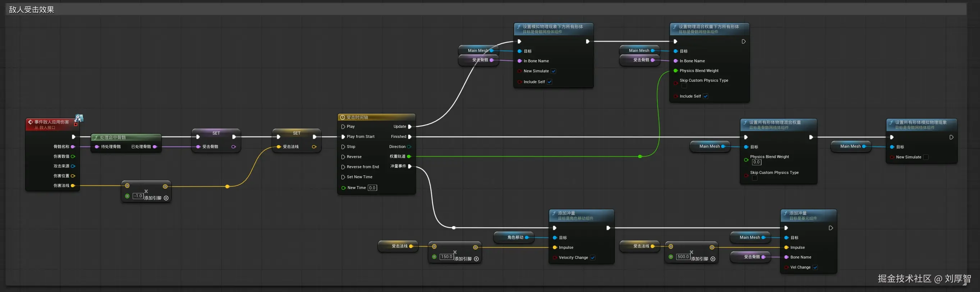Click the Stop exec pin on the timeline
Viewport: 980px width, 292px height.
pyautogui.click(x=343, y=147)
